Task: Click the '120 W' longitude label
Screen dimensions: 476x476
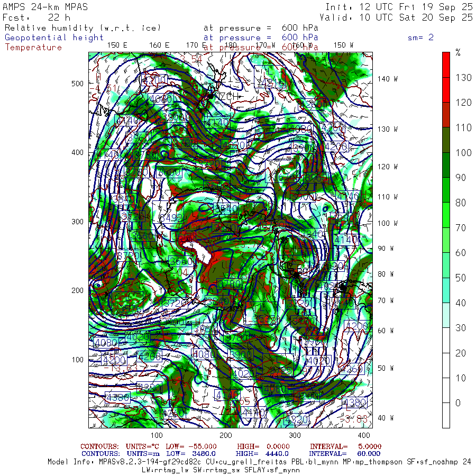Action: (388, 167)
